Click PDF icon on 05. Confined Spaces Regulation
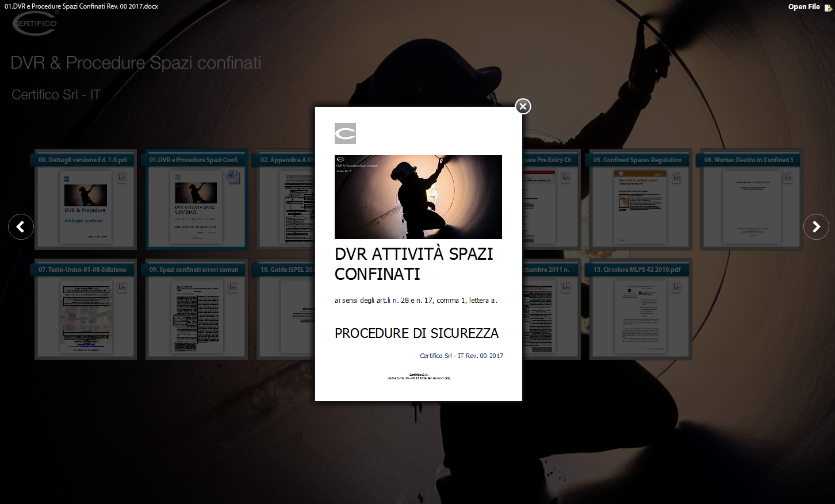Screen dimensions: 835x504 click(677, 177)
